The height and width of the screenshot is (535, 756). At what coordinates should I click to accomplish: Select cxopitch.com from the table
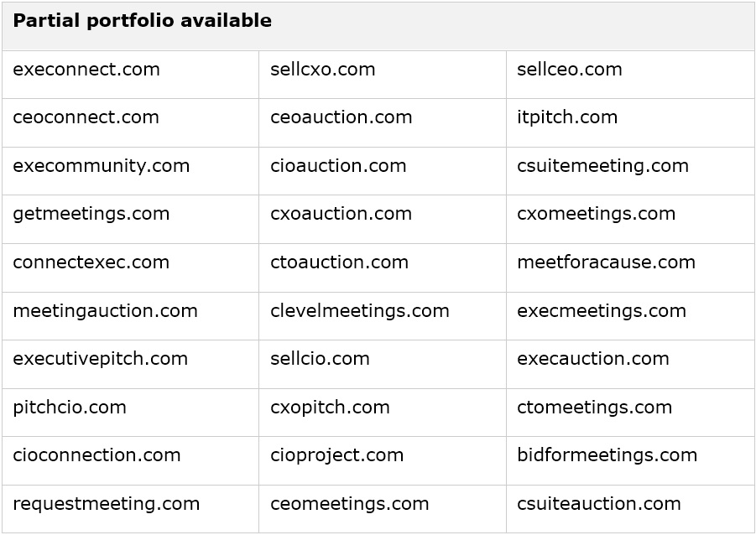click(330, 408)
